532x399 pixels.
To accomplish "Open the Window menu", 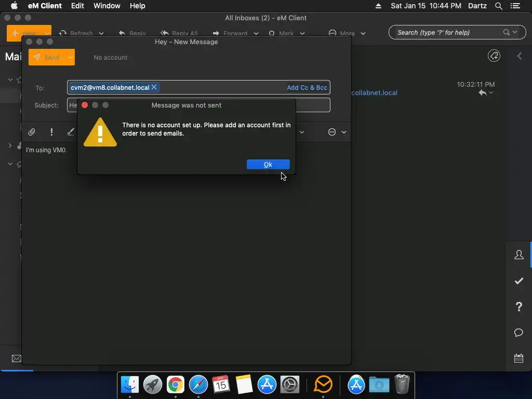I will coord(107,6).
